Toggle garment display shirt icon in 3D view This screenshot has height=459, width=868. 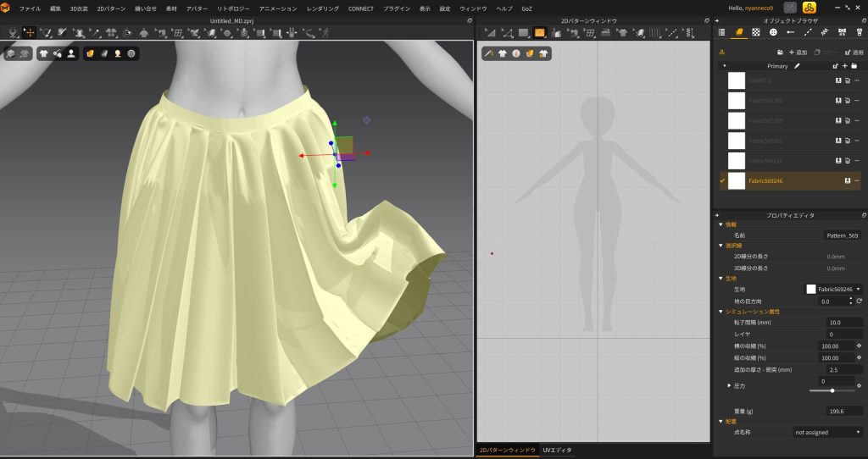click(43, 53)
